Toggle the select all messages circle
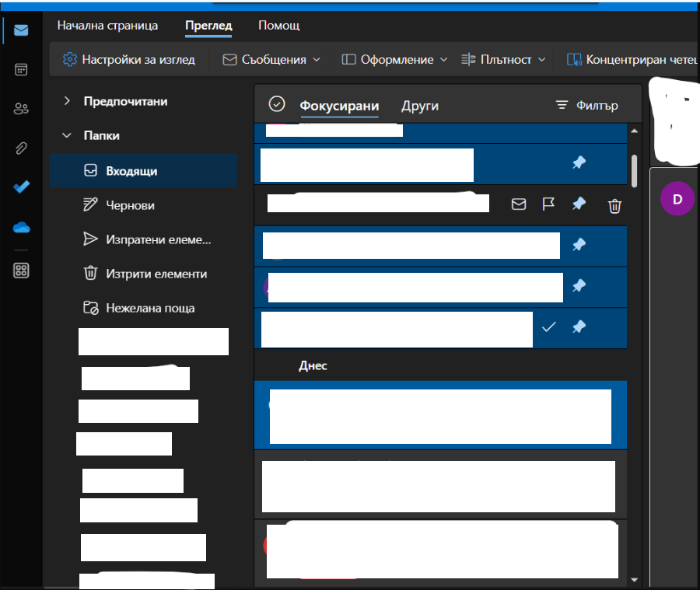 click(277, 104)
